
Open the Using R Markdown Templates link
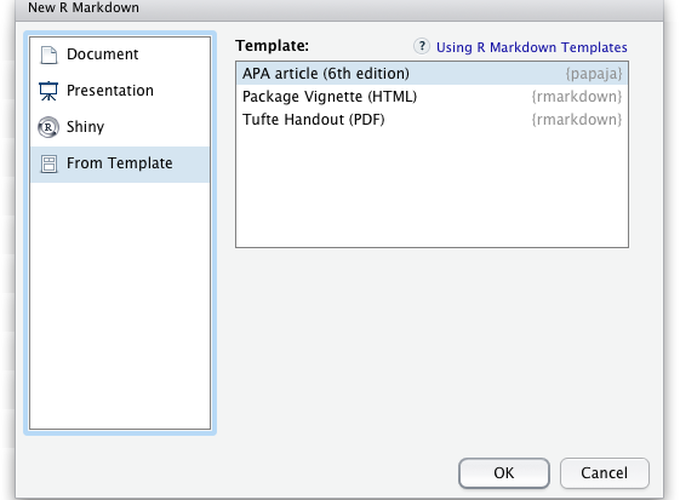pyautogui.click(x=532, y=47)
